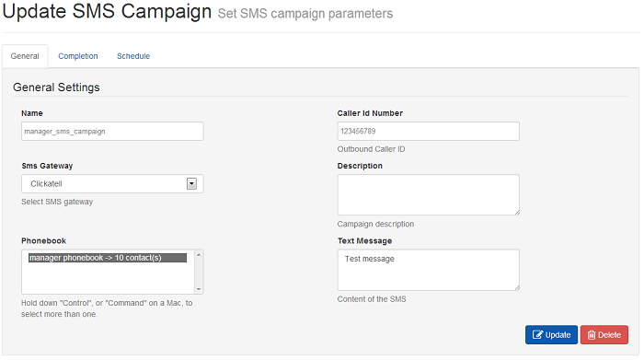
Task: Open the Schedule tab
Action: coord(133,56)
